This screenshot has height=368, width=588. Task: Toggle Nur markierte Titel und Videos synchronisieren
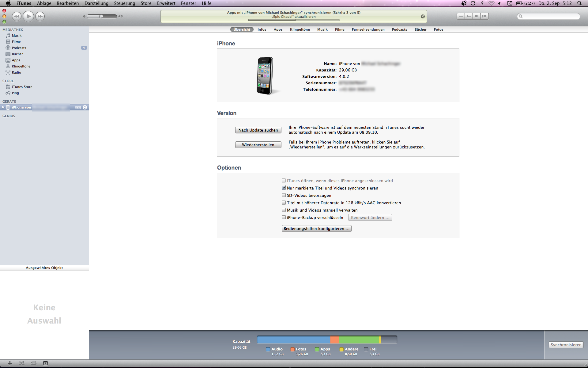point(284,188)
